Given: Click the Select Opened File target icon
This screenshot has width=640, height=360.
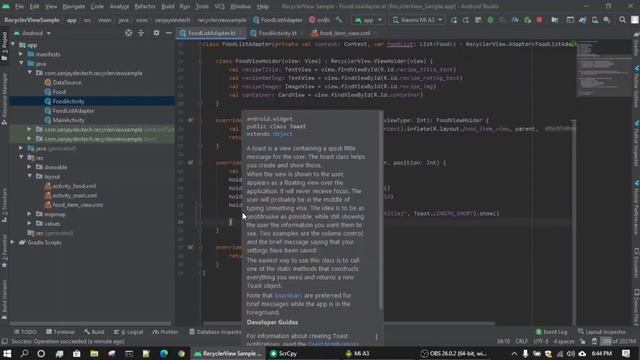Looking at the screenshot, I should click(x=129, y=33).
